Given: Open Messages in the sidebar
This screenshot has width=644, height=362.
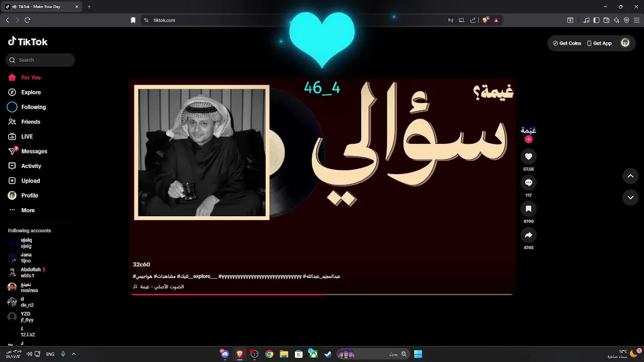Looking at the screenshot, I should (27, 151).
